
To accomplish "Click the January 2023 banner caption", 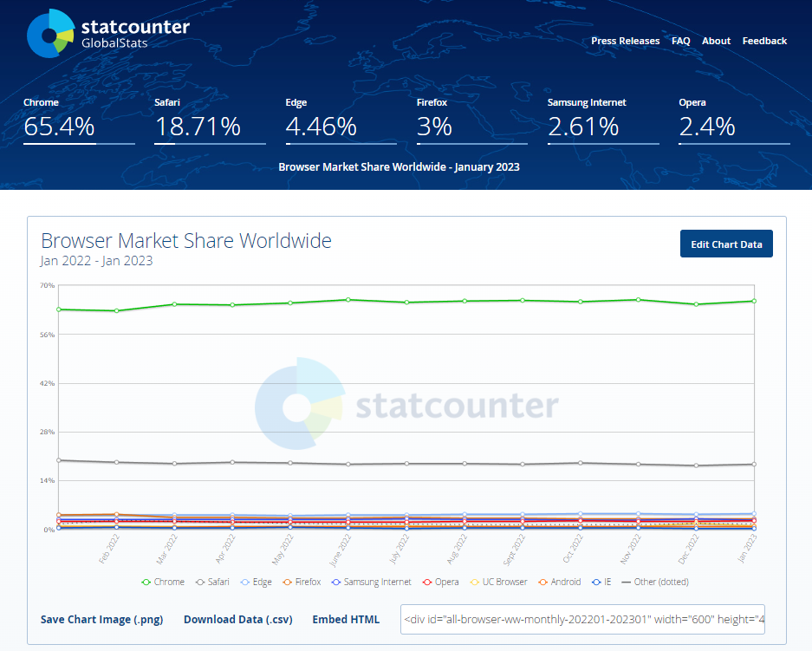I will click(399, 166).
